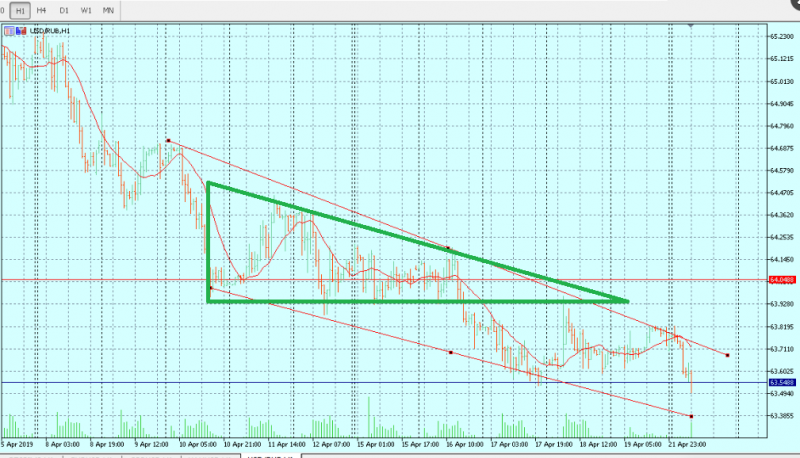
Task: Switch chart to H4 timeframe
Action: tap(41, 10)
